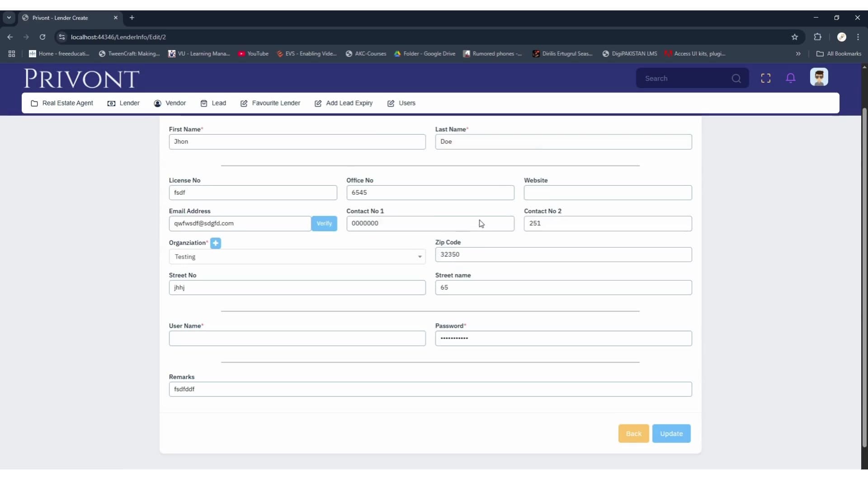Reload the page with refresh icon
The width and height of the screenshot is (868, 488).
tap(42, 37)
